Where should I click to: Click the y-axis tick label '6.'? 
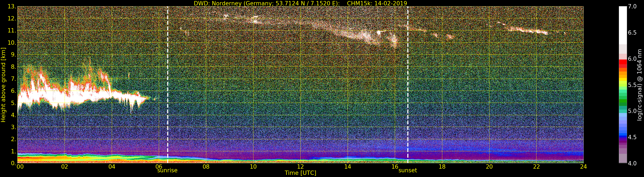tap(14, 91)
